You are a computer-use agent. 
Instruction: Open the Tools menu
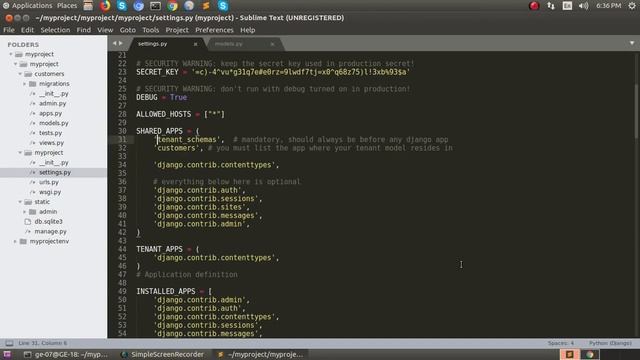tap(150, 30)
